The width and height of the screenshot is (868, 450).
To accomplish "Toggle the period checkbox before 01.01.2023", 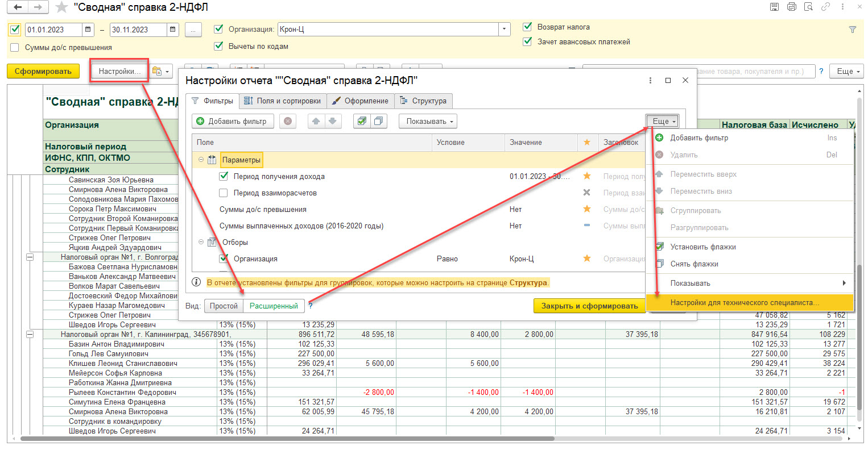I will [x=15, y=30].
